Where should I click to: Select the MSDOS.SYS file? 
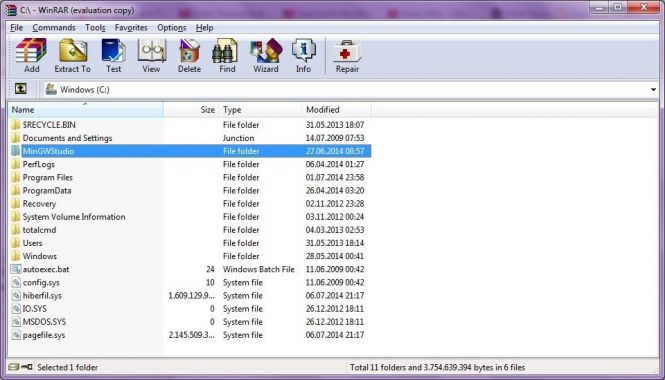44,321
